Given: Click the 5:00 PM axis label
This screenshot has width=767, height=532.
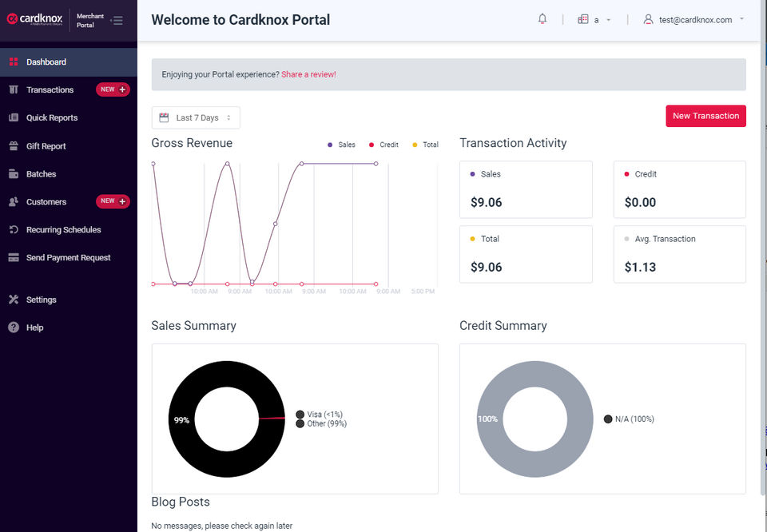Looking at the screenshot, I should (x=423, y=292).
